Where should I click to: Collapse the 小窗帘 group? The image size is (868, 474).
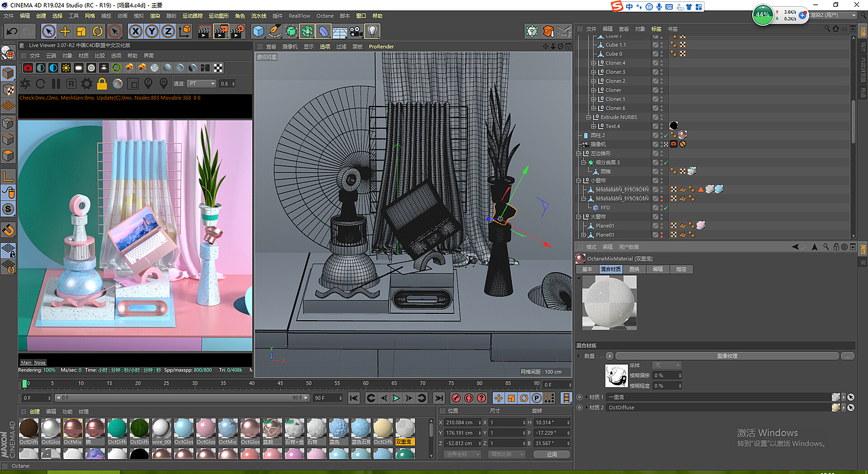point(578,180)
